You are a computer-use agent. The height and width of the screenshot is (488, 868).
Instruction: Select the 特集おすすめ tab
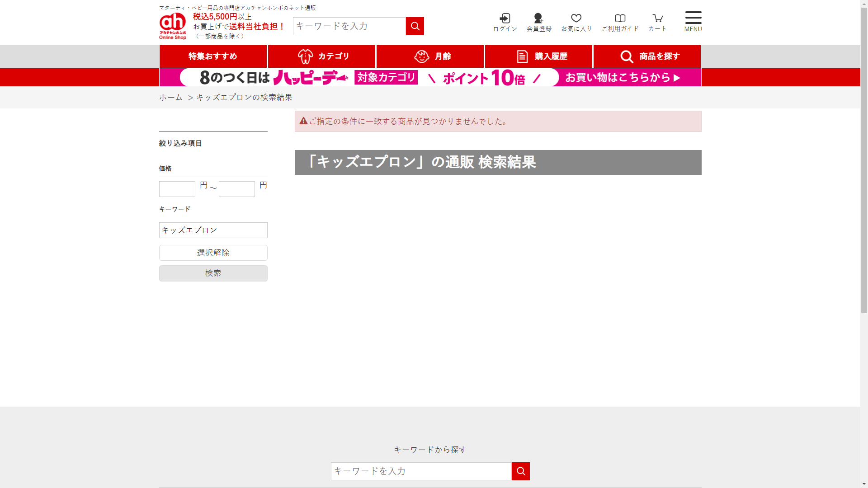(x=213, y=56)
